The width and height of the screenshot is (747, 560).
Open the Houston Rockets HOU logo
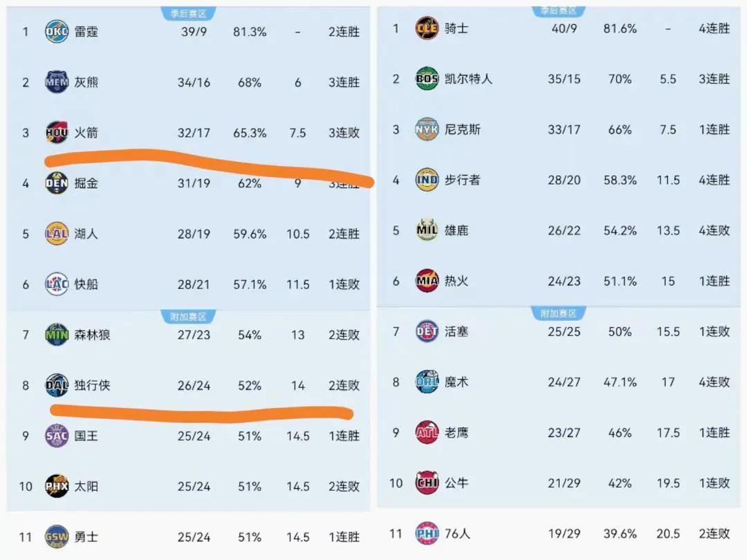(x=56, y=132)
